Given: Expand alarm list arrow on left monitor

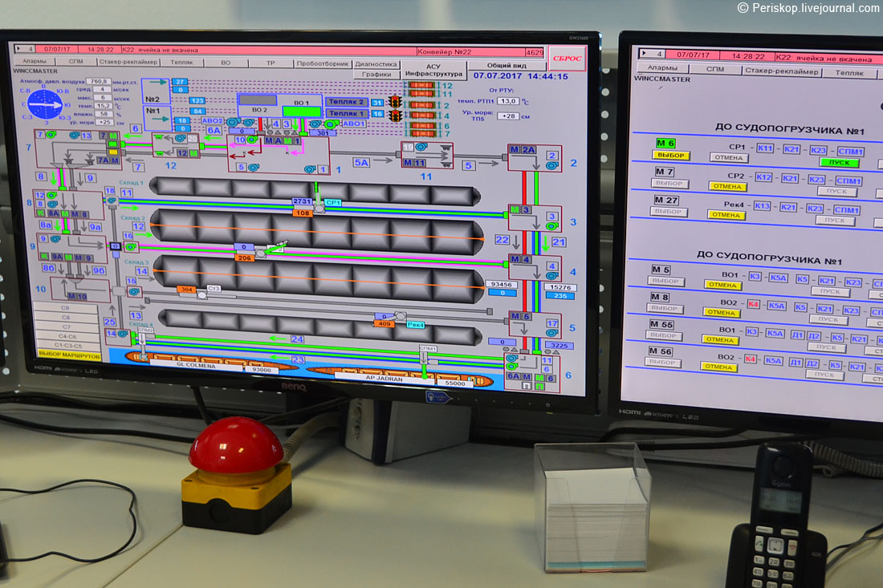Looking at the screenshot, I should pos(18,49).
